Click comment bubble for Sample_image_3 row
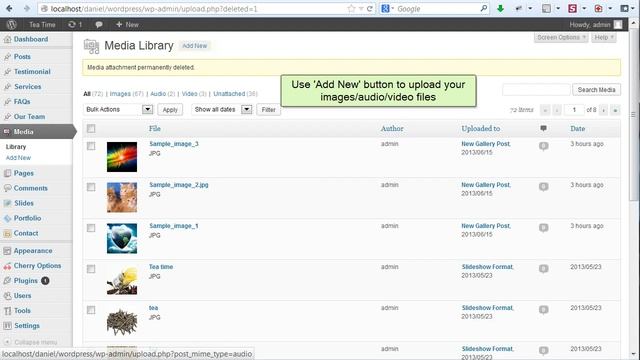 point(543,146)
